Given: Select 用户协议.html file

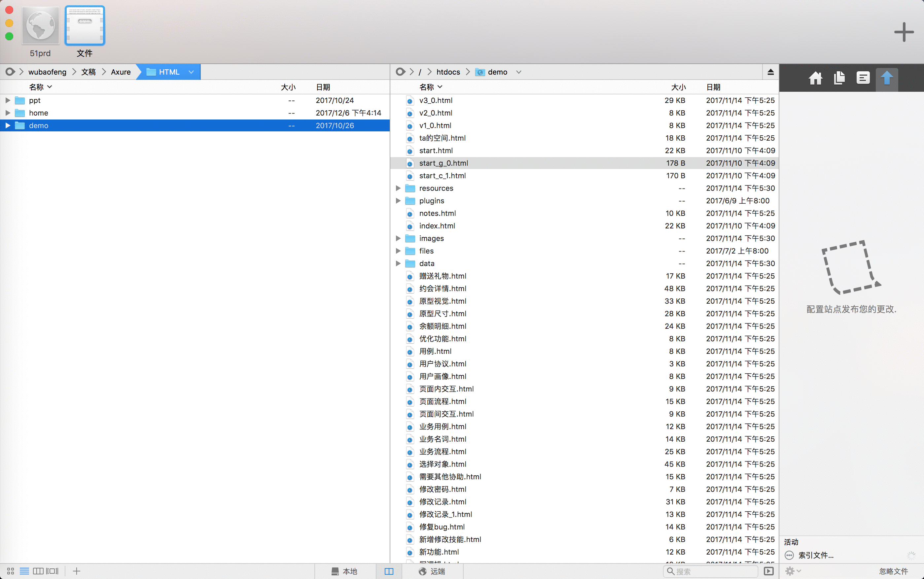Looking at the screenshot, I should point(584,364).
